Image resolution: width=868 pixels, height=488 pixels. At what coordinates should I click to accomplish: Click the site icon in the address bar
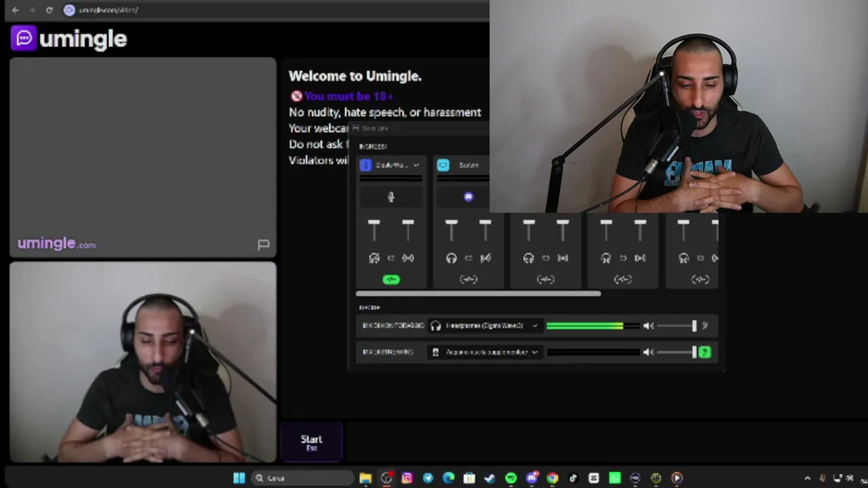[x=68, y=10]
